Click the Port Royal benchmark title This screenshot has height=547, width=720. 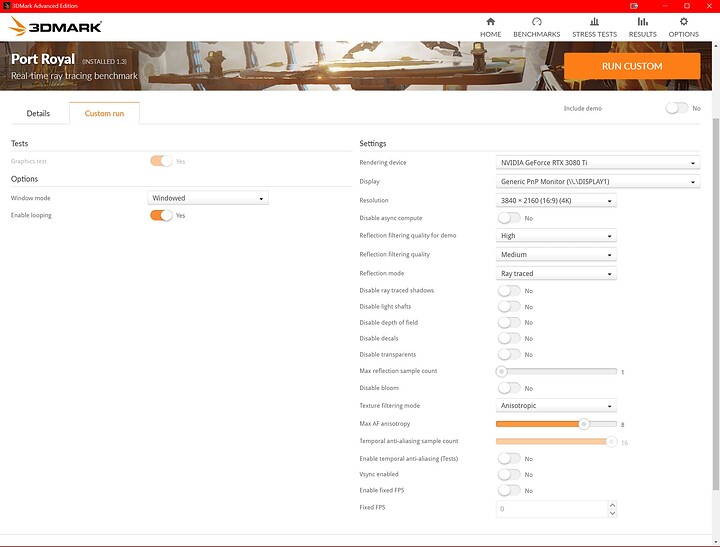[x=43, y=59]
